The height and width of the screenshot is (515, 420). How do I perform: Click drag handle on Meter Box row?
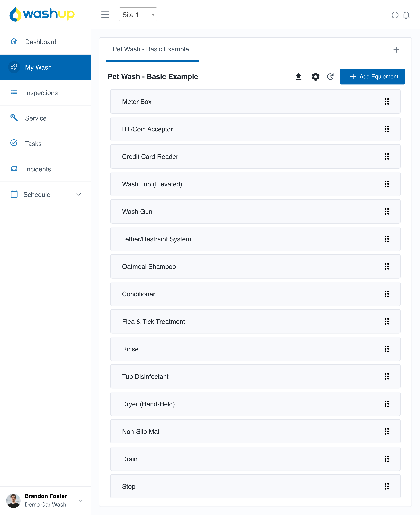(387, 102)
